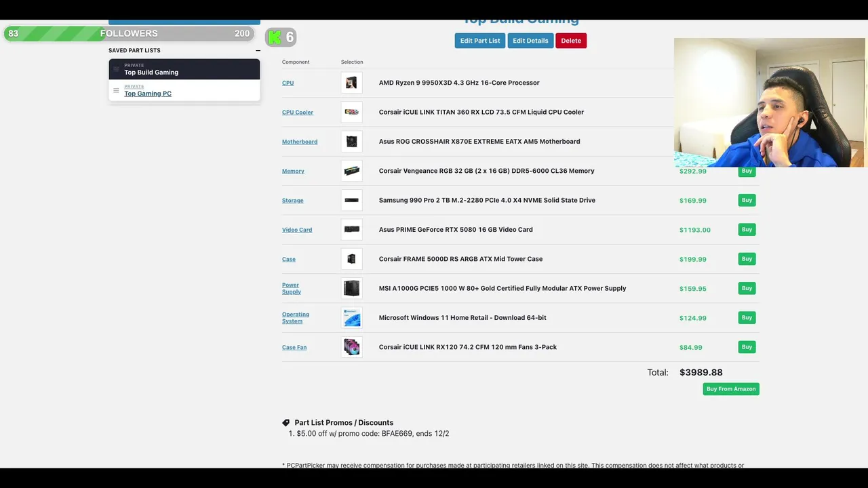
Task: Click the $3989.88 total amount
Action: point(701,372)
